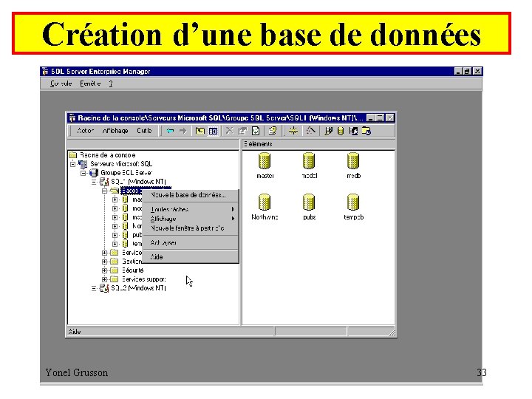
Task: Choose Actualiser in context menu
Action: tap(191, 243)
